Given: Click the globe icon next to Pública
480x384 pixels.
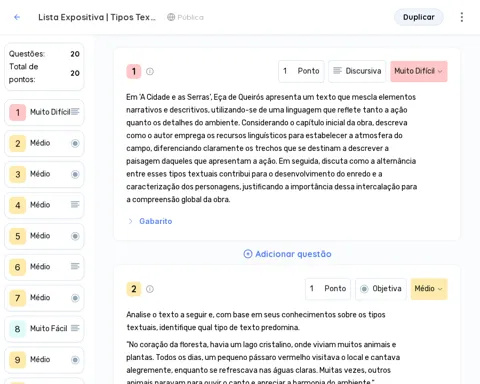Looking at the screenshot, I should click(x=171, y=17).
